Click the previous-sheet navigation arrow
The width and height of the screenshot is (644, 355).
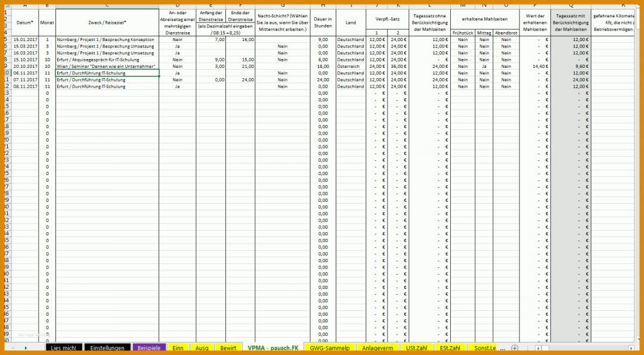pos(13,348)
